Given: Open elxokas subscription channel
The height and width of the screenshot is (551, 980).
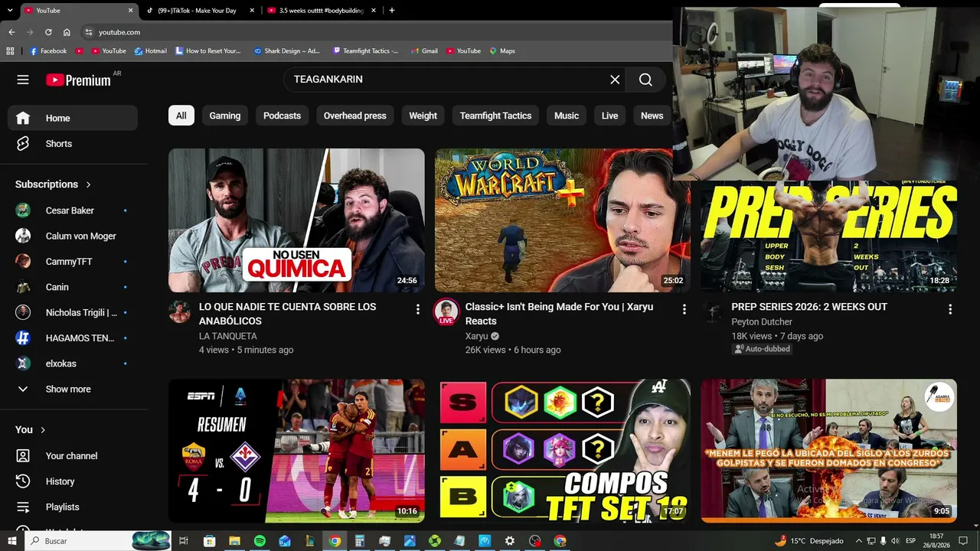Looking at the screenshot, I should (73, 364).
